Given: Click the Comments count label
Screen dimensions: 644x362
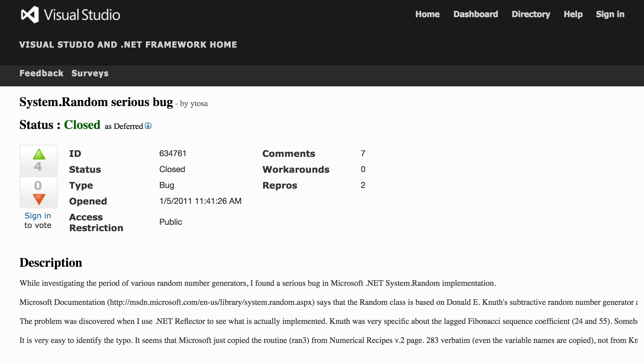Looking at the screenshot, I should pos(289,154).
